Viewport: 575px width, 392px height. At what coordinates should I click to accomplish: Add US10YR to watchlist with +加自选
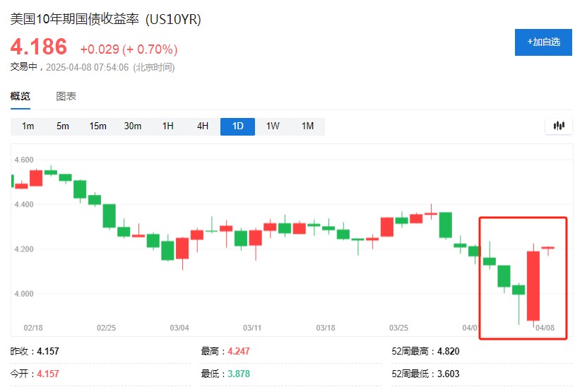pyautogui.click(x=543, y=42)
